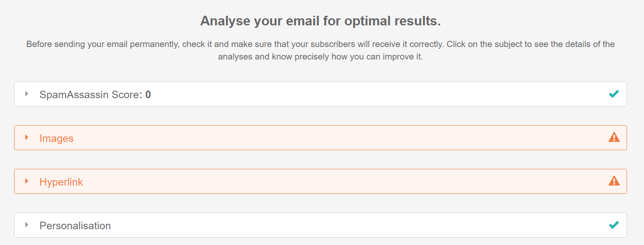Expand the SpamAssassin Score section arrow
The image size is (644, 245).
pos(27,94)
